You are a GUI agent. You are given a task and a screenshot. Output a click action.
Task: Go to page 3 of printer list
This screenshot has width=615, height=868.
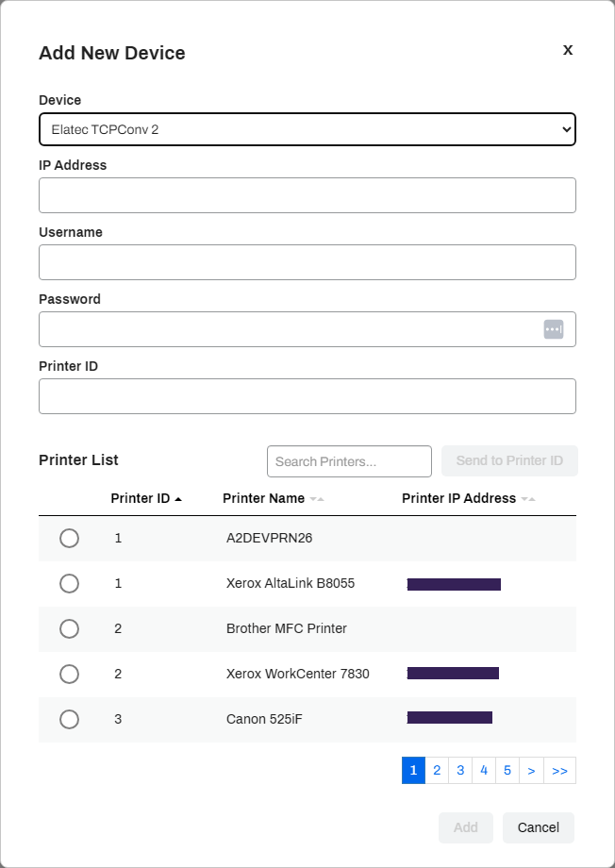[x=460, y=771]
